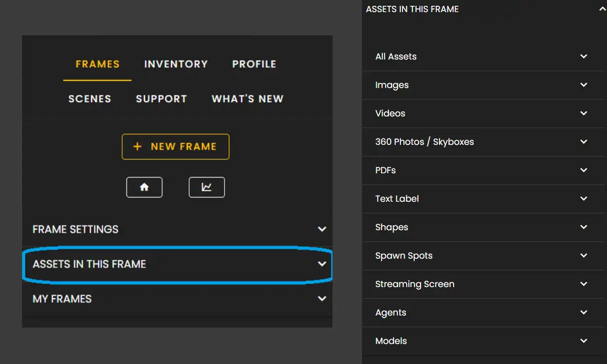Create a new frame
607x364 pixels.
click(175, 146)
